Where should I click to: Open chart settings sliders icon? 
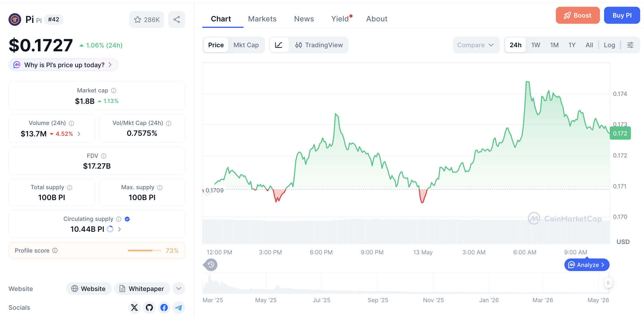630,45
